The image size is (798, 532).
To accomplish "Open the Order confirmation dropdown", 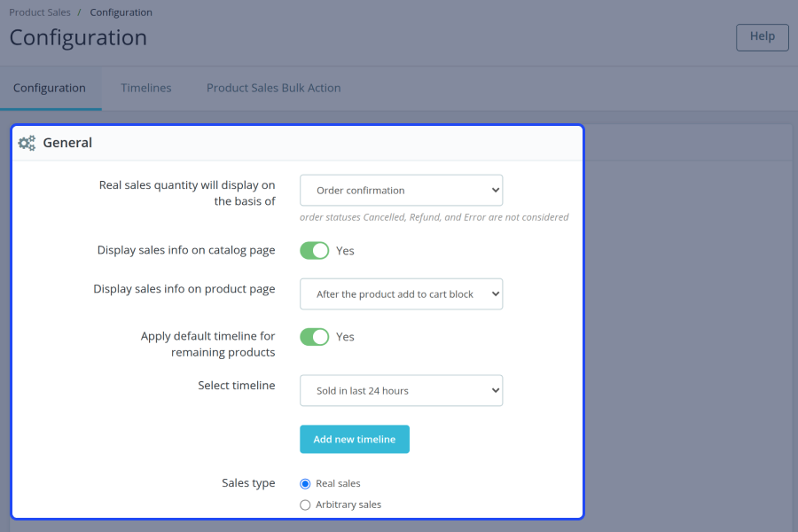I will tap(401, 191).
